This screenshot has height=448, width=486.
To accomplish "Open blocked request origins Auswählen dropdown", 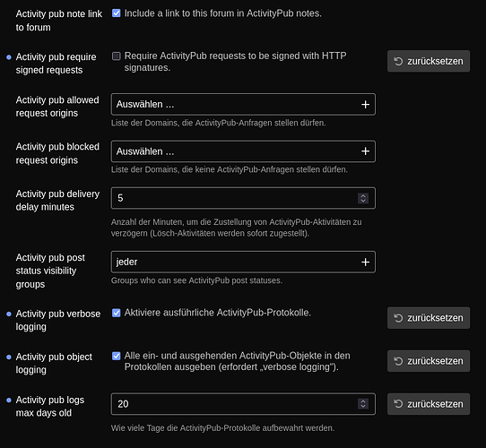I will (243, 151).
